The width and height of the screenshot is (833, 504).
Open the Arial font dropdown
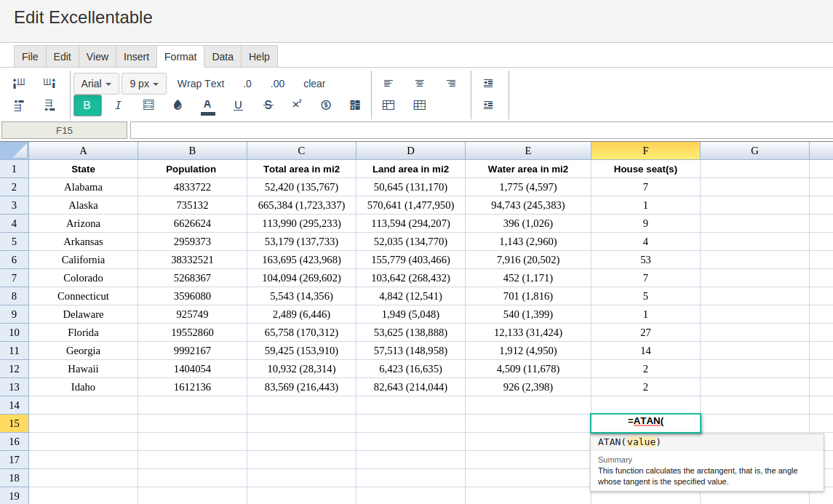pos(96,84)
